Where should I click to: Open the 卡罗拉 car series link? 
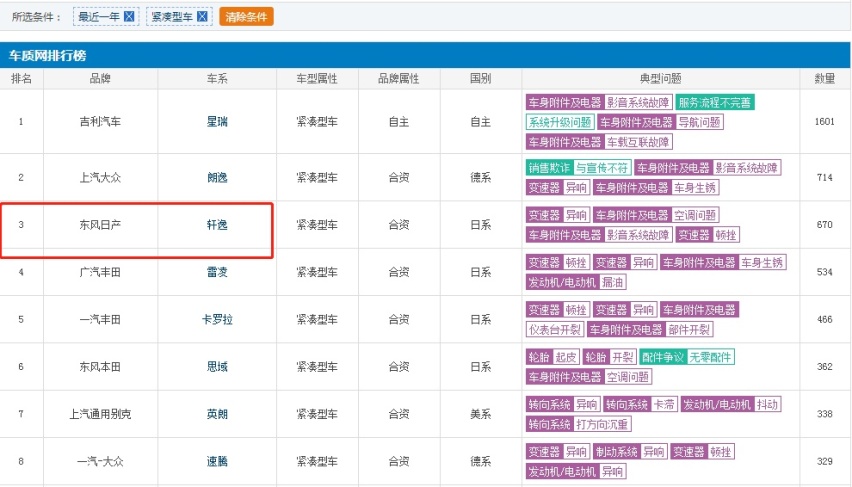point(217,320)
